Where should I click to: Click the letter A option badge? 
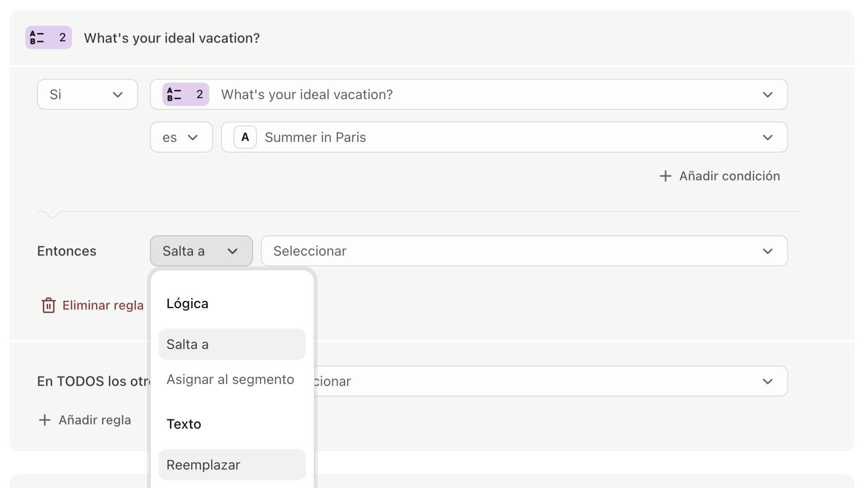(245, 137)
